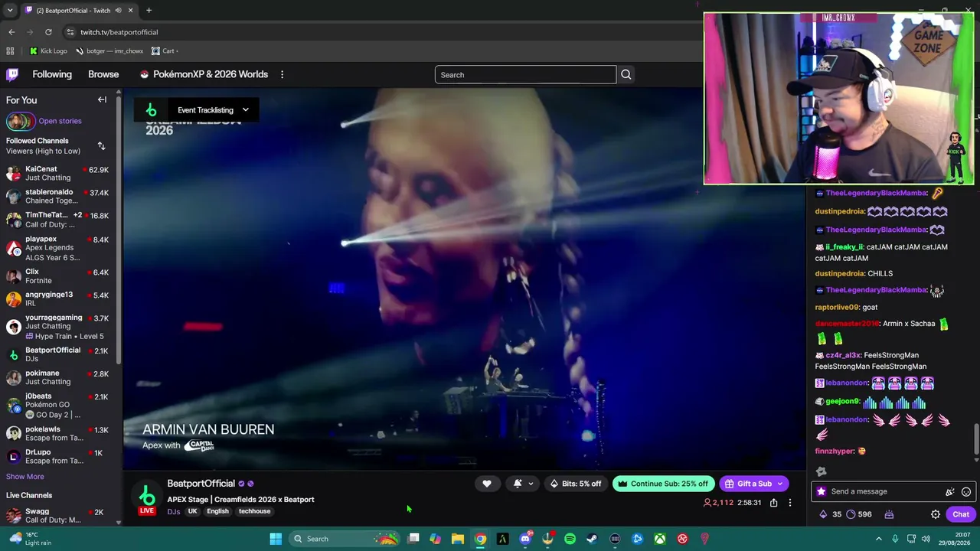Open Steam from the taskbar
The width and height of the screenshot is (980, 551).
(x=592, y=539)
